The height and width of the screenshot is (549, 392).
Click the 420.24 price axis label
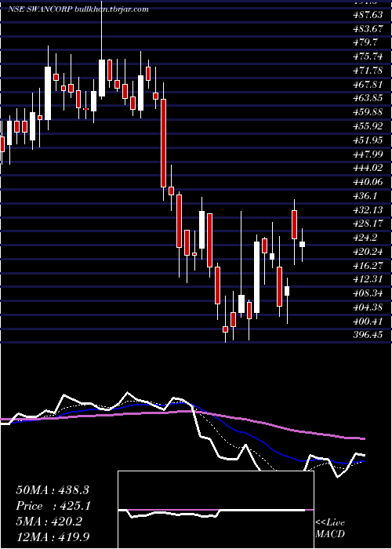coord(368,252)
